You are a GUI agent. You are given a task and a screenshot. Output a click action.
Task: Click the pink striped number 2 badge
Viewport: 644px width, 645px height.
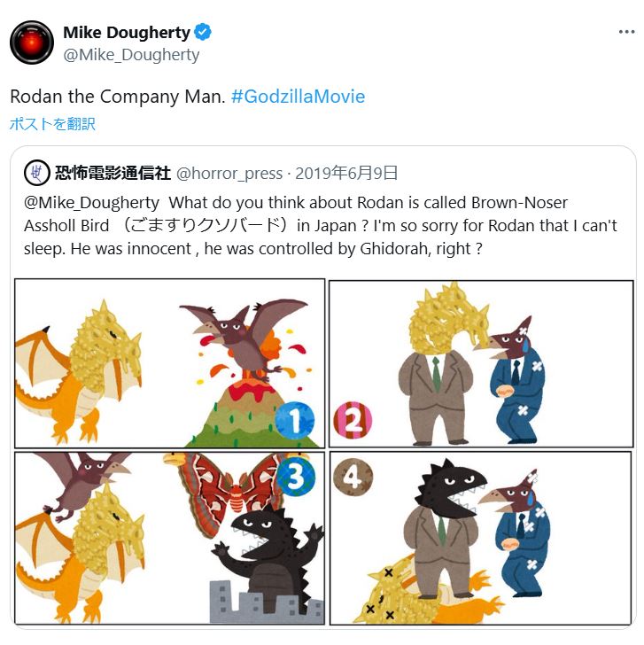(353, 420)
